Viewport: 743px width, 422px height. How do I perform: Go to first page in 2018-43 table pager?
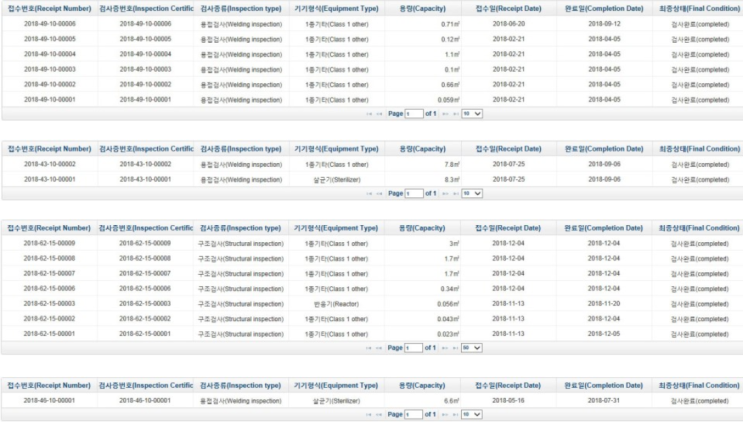click(369, 194)
